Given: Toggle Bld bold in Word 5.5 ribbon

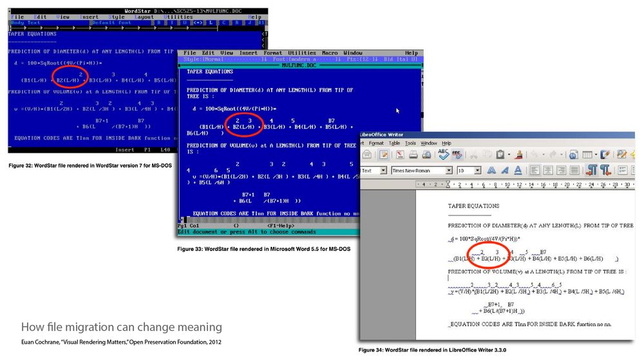Looking at the screenshot, I should pyautogui.click(x=388, y=59).
